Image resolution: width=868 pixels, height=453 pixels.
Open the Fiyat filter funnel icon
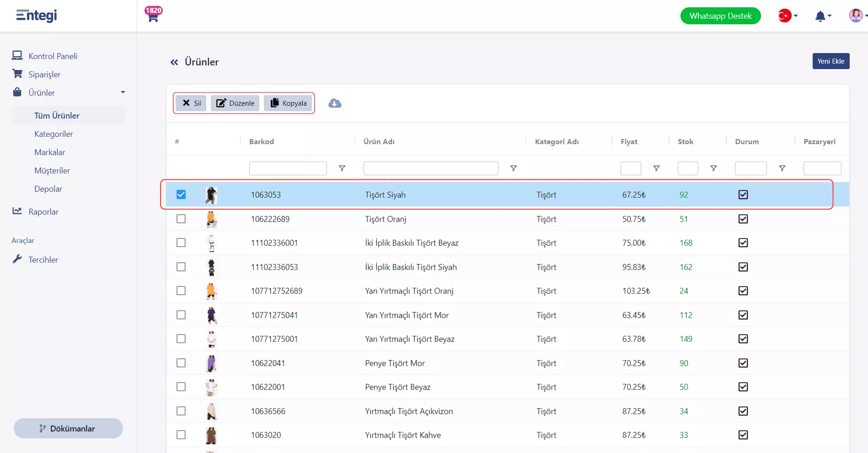(656, 168)
